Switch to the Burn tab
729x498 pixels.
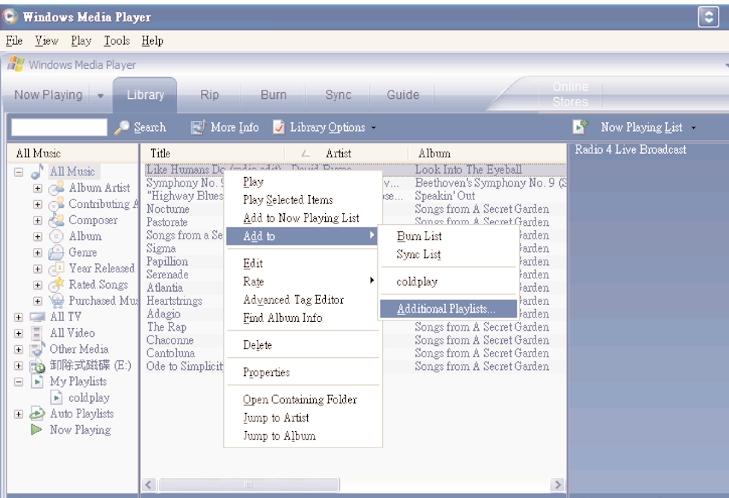(x=273, y=95)
